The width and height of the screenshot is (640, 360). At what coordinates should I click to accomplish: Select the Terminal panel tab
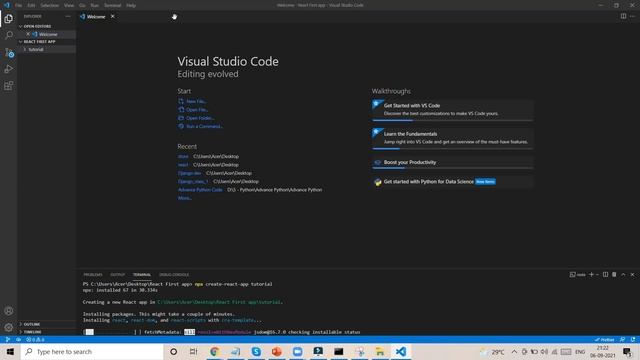click(142, 275)
